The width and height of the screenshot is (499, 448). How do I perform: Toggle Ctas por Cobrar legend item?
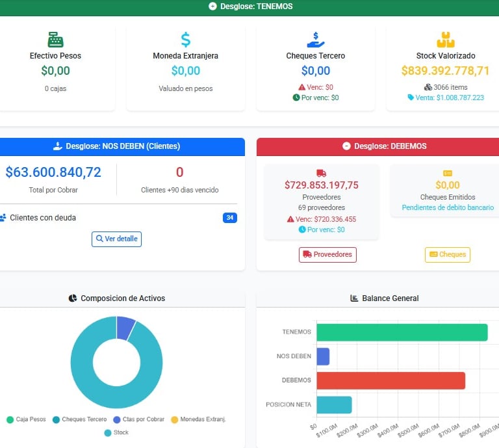pos(139,419)
